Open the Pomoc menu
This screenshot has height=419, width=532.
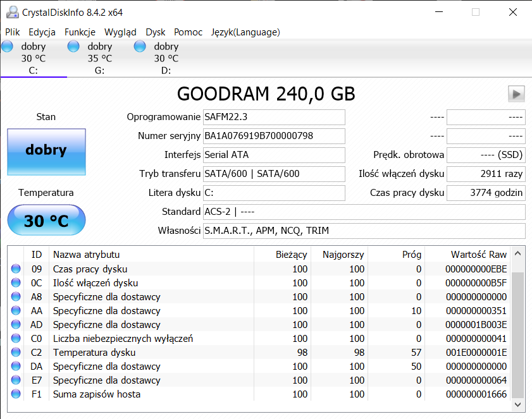[189, 32]
